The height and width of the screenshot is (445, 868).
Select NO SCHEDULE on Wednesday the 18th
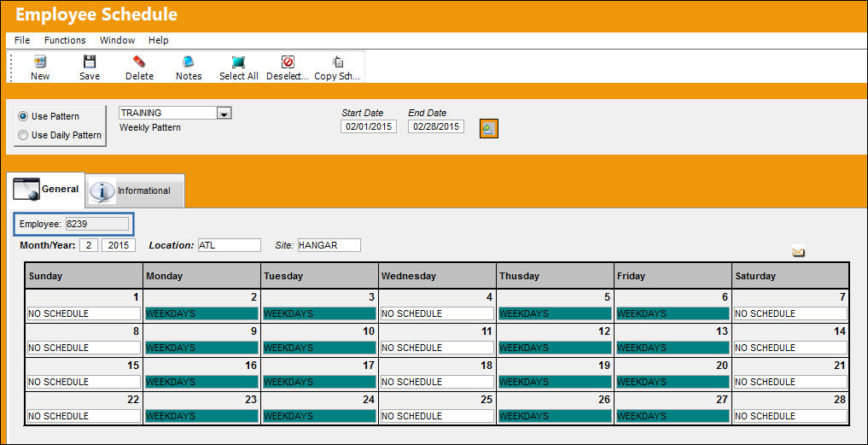437,382
